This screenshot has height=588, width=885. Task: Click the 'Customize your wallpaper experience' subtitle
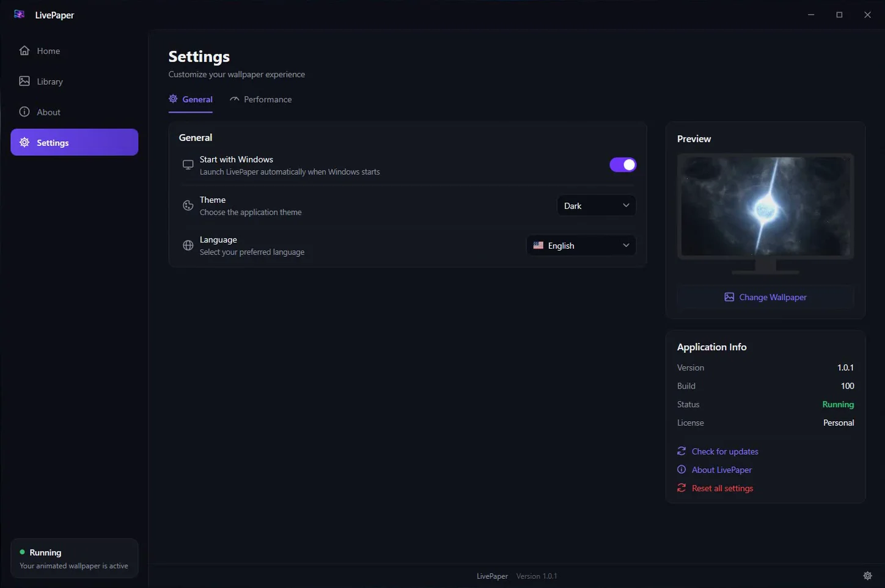click(x=237, y=74)
